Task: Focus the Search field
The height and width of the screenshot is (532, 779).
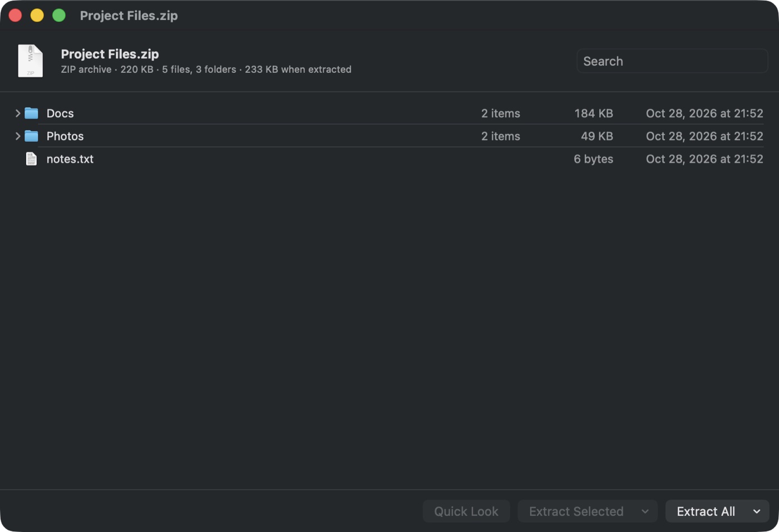Action: tap(672, 61)
